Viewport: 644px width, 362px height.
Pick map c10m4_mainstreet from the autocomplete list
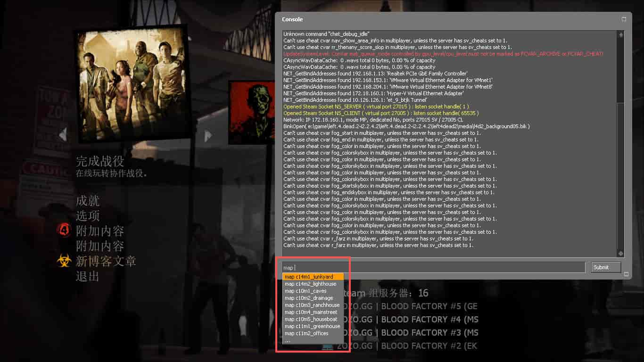tap(313, 312)
